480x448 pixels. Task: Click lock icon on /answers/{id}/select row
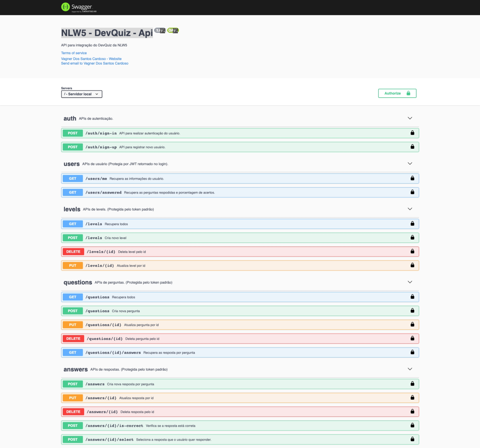point(412,439)
